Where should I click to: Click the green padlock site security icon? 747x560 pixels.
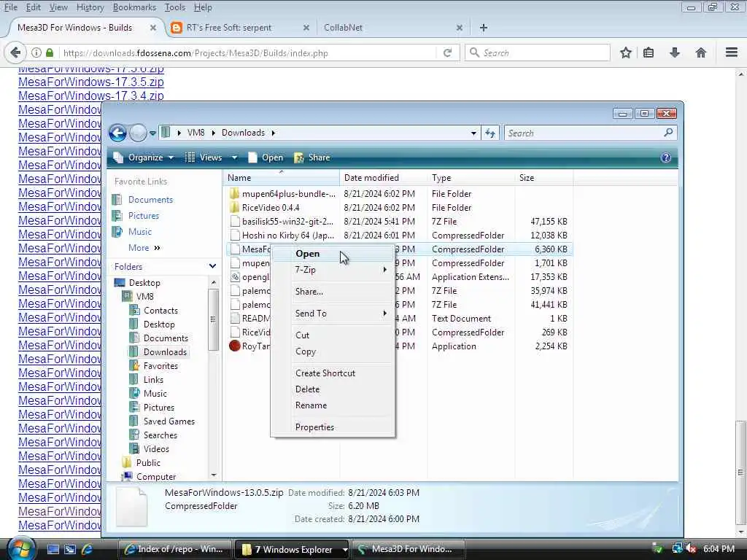(x=50, y=52)
